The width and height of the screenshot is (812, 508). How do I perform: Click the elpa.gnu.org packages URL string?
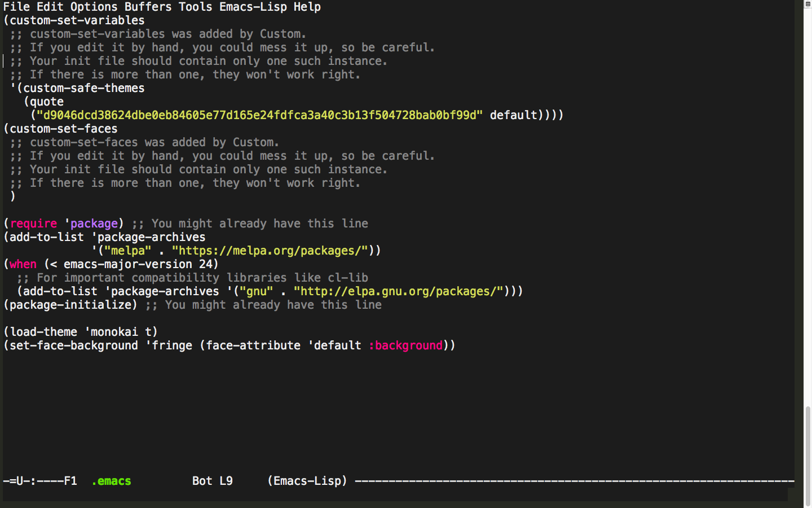click(398, 291)
